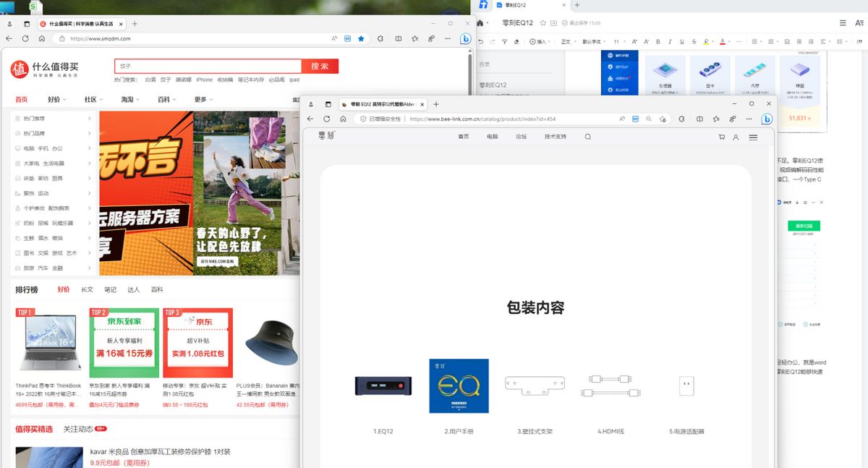Click the 值得买精选 heading tab
The height and width of the screenshot is (468, 868).
[x=34, y=429]
